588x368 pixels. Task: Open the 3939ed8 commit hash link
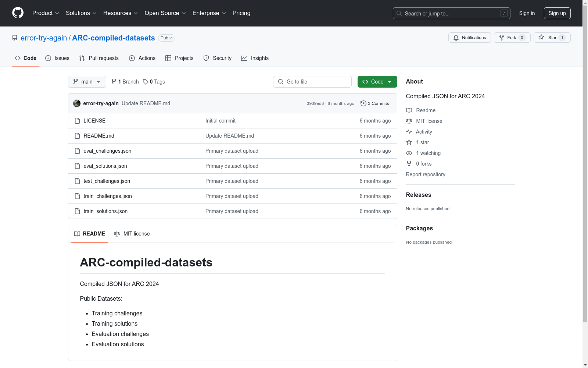click(x=315, y=103)
